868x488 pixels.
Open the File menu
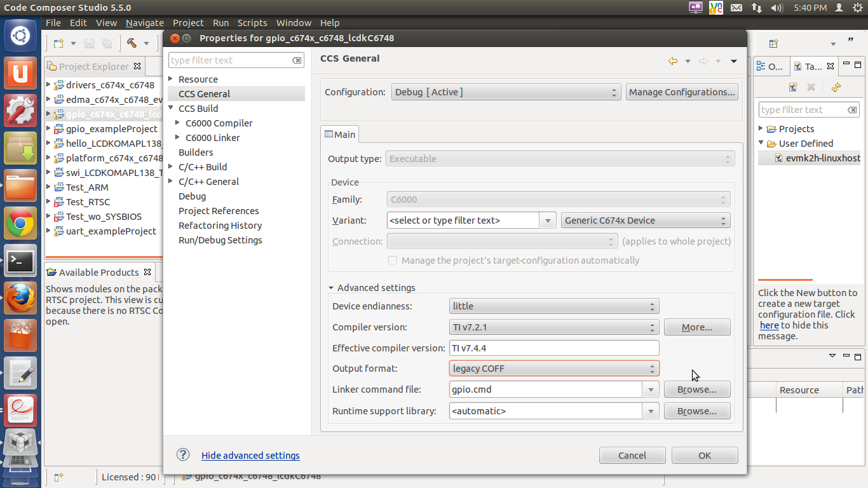(53, 22)
